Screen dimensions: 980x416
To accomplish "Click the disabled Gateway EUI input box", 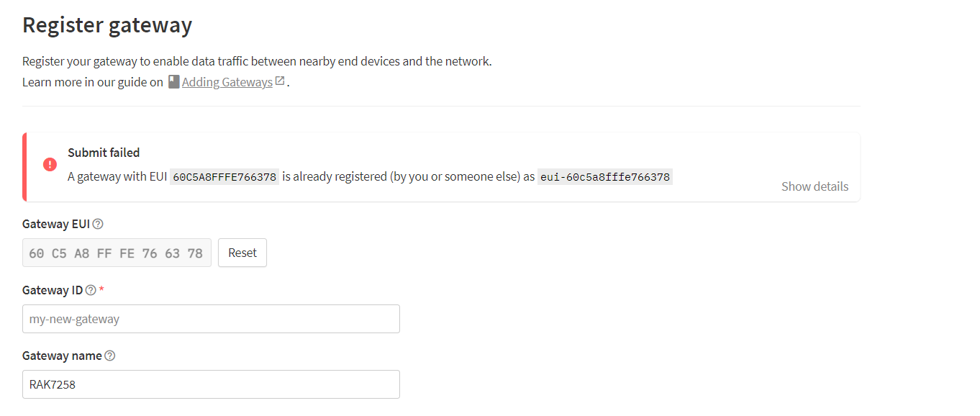I will 117,253.
